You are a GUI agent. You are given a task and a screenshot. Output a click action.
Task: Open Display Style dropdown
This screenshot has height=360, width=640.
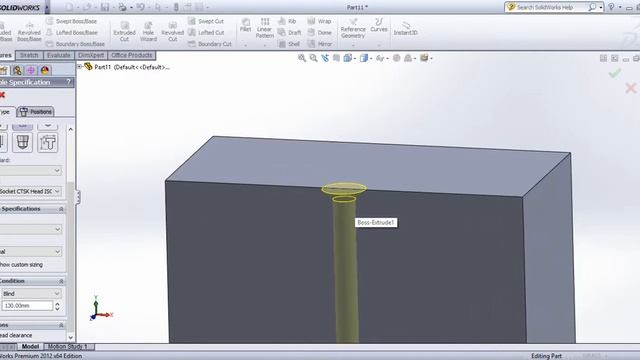[x=366, y=58]
